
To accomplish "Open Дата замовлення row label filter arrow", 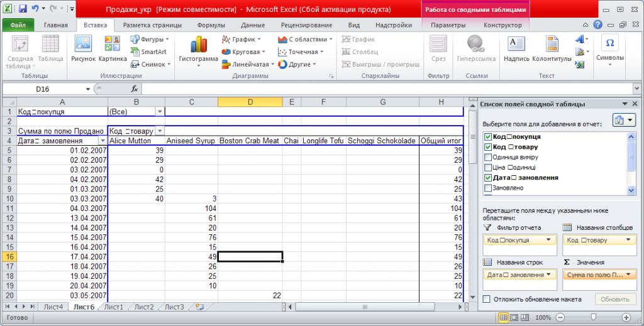I will point(103,141).
